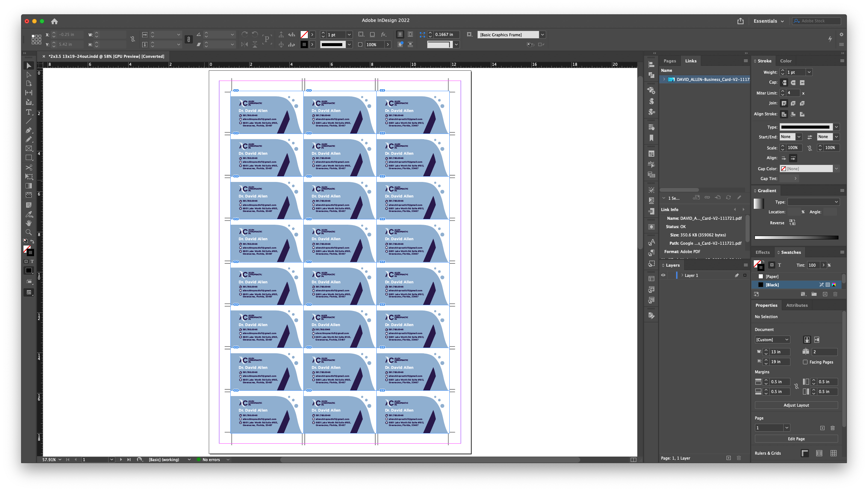Select the Type tool in toolbar

pos(29,112)
